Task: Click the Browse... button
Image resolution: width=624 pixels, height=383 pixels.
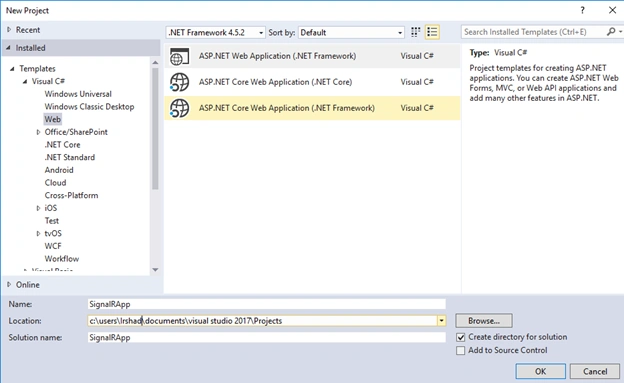Action: pos(484,321)
